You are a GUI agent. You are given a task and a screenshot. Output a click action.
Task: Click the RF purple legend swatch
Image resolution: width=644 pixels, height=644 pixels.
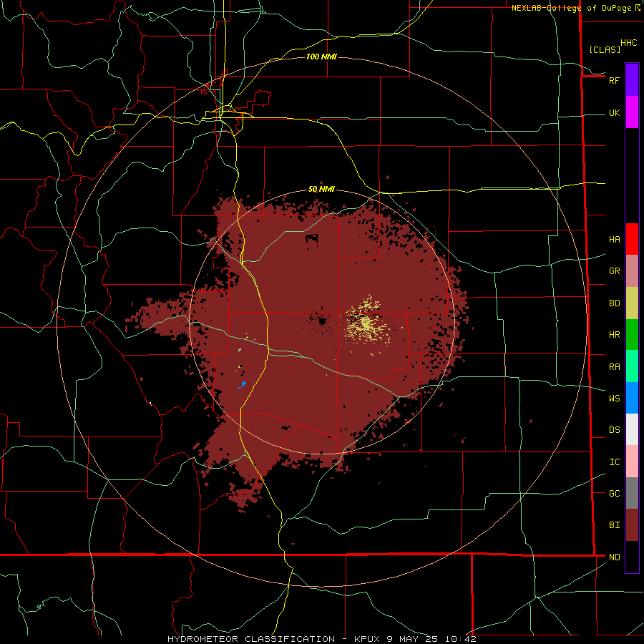point(632,80)
